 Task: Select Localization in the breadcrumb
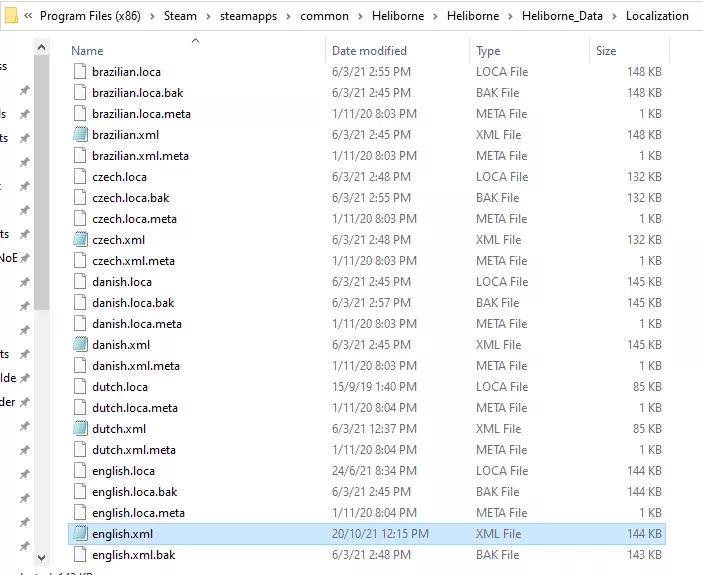pos(657,16)
